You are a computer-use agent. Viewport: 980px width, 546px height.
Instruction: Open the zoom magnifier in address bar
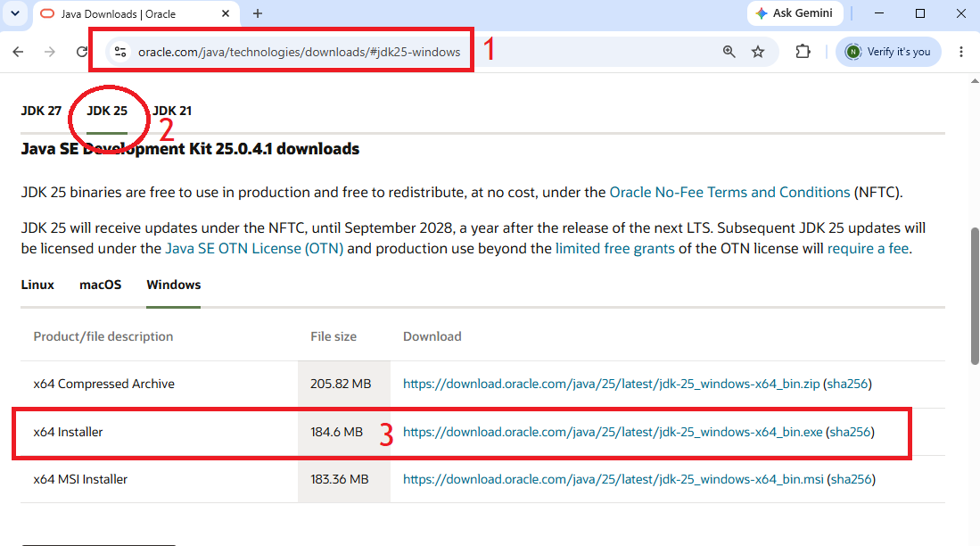[729, 52]
